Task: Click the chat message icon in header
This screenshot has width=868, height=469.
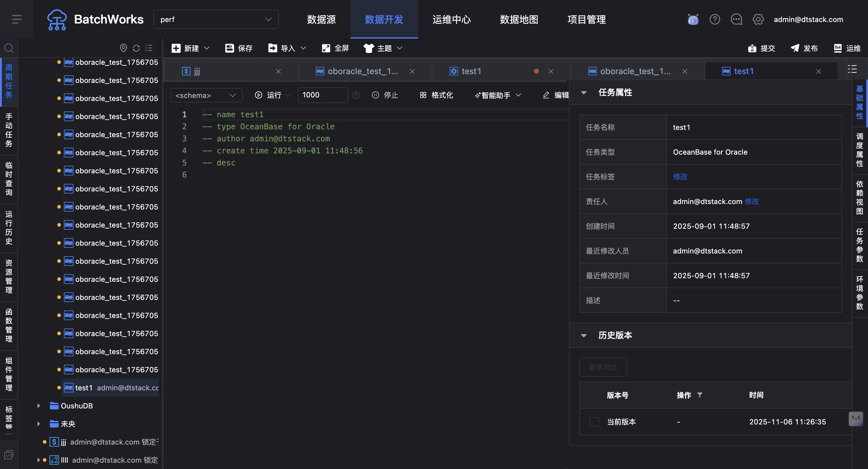Action: 736,20
